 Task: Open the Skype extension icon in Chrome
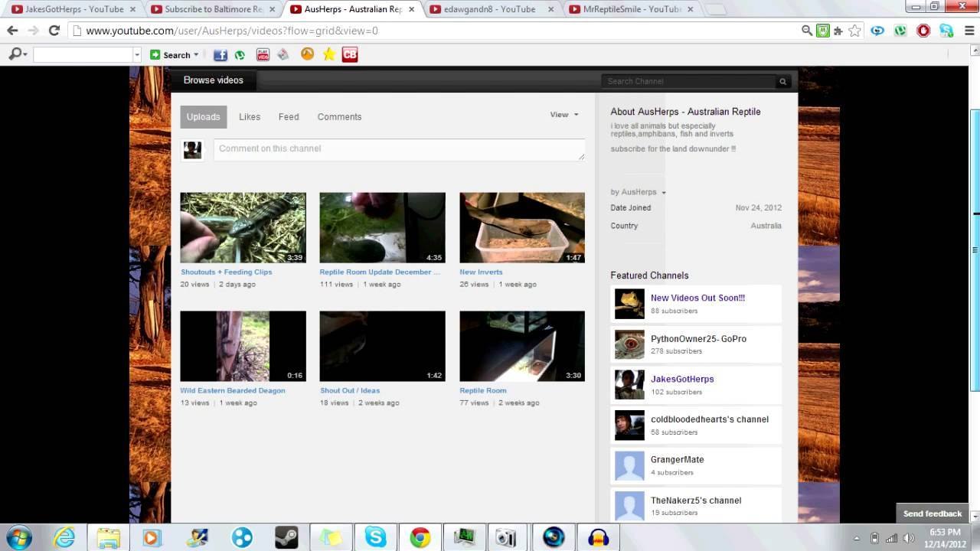(947, 31)
